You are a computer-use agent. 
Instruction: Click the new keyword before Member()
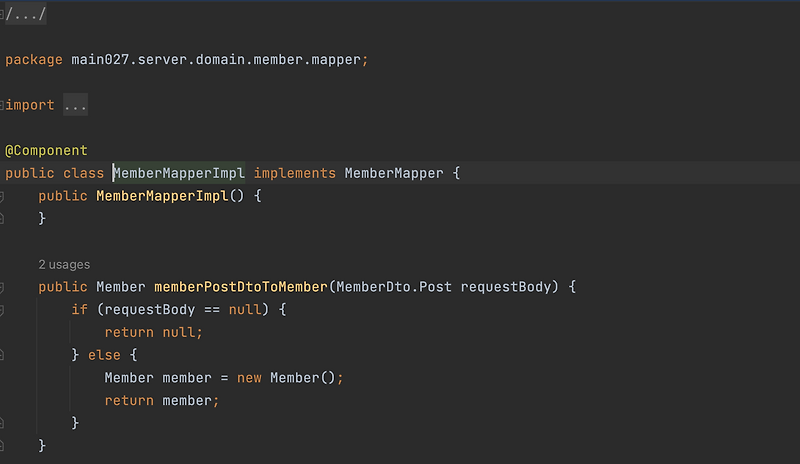point(249,378)
